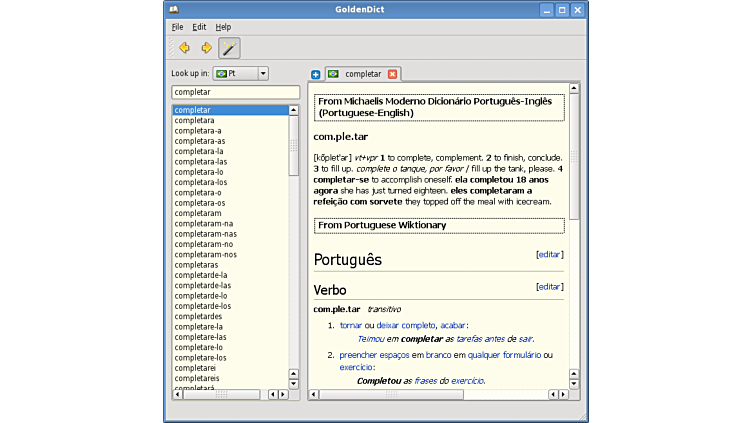This screenshot has height=423, width=752.
Task: Click the editar link beside Verbo
Action: click(x=549, y=287)
